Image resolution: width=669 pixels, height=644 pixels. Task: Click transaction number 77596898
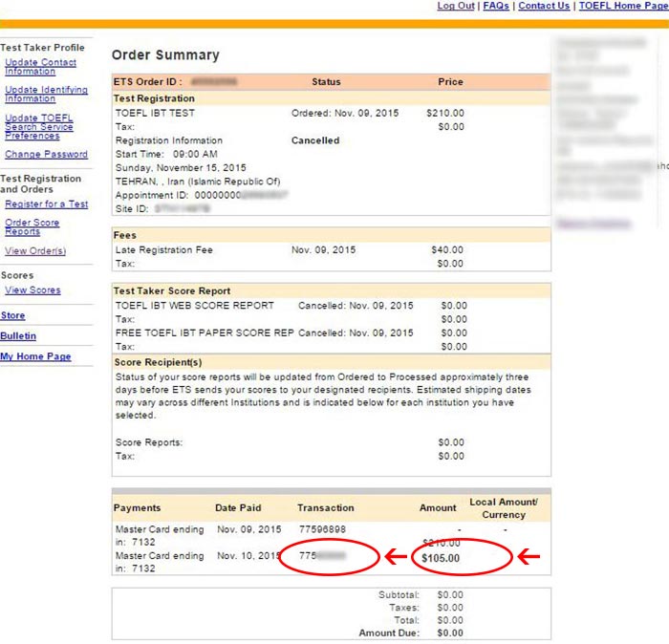click(322, 529)
